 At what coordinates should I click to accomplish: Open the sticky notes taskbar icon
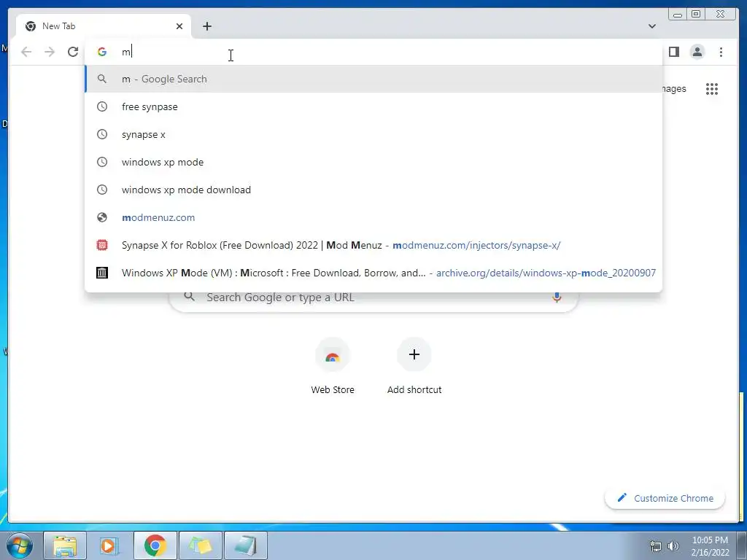[200, 545]
